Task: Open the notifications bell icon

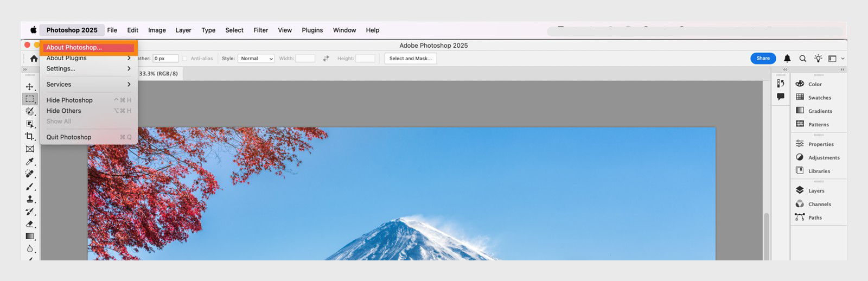Action: coord(787,59)
